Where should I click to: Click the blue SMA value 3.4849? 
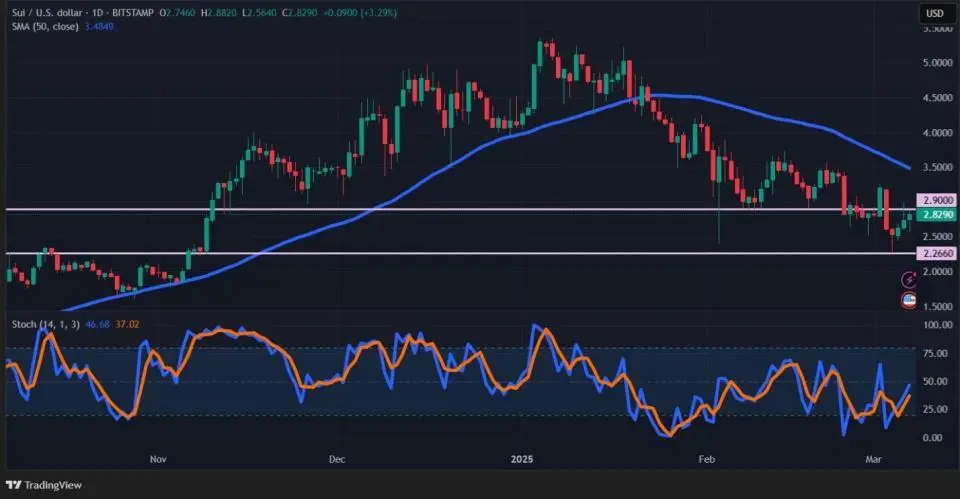click(x=100, y=25)
